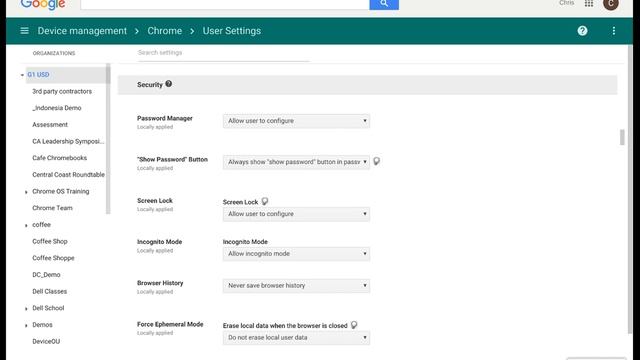Viewport: 640px width, 360px height.
Task: Open the Incognito Mode dropdown
Action: click(x=296, y=253)
